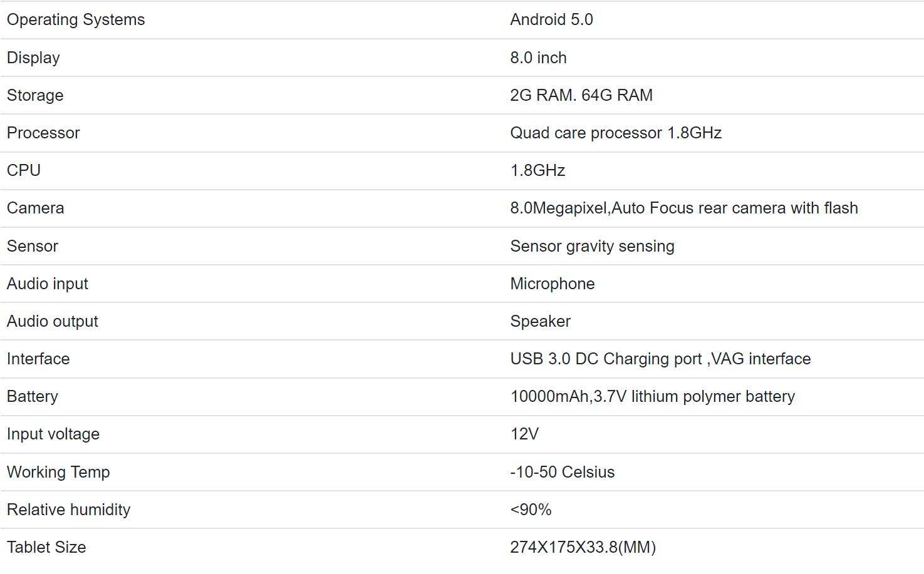This screenshot has height=574, width=924.
Task: Click the Sensor gravity sensing value
Action: pos(592,246)
